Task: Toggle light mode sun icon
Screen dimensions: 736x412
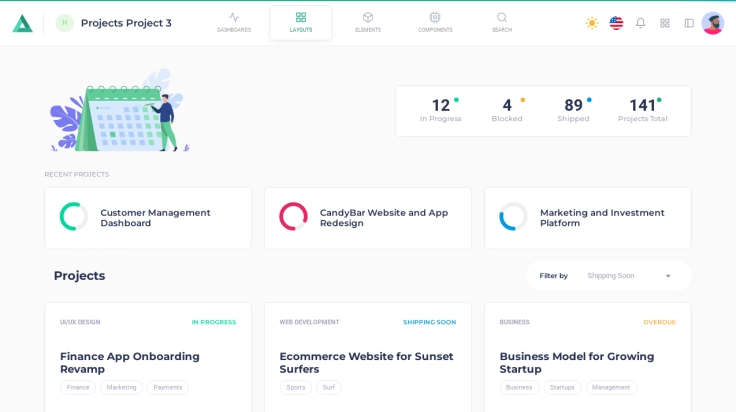Action: [592, 23]
